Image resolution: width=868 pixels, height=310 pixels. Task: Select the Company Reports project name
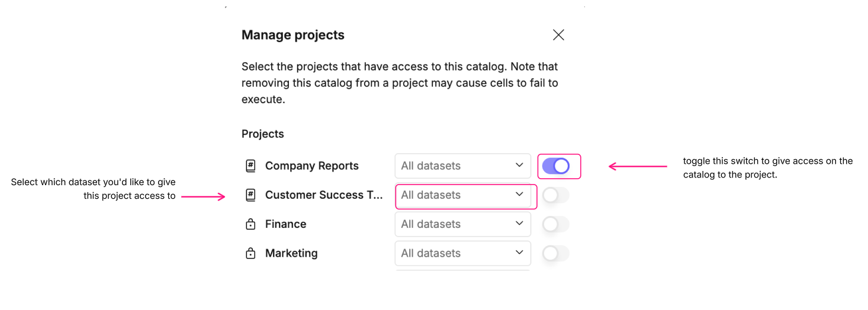tap(311, 166)
